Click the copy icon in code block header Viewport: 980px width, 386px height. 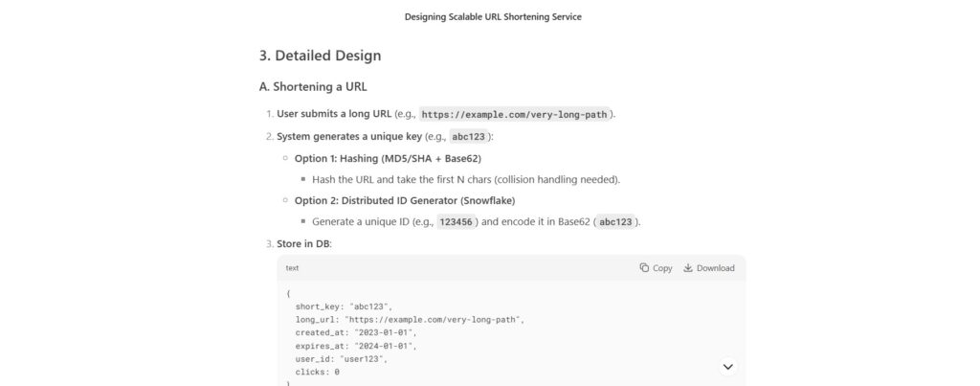[644, 268]
